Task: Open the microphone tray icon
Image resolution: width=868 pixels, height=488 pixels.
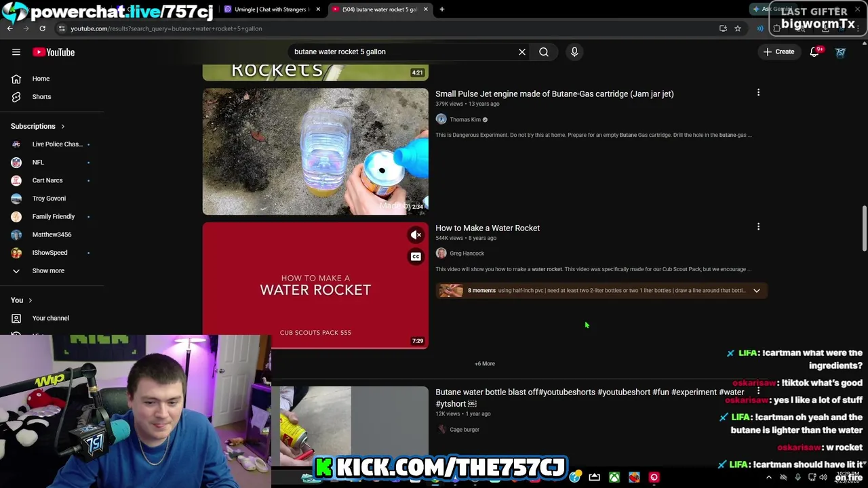Action: tap(798, 478)
